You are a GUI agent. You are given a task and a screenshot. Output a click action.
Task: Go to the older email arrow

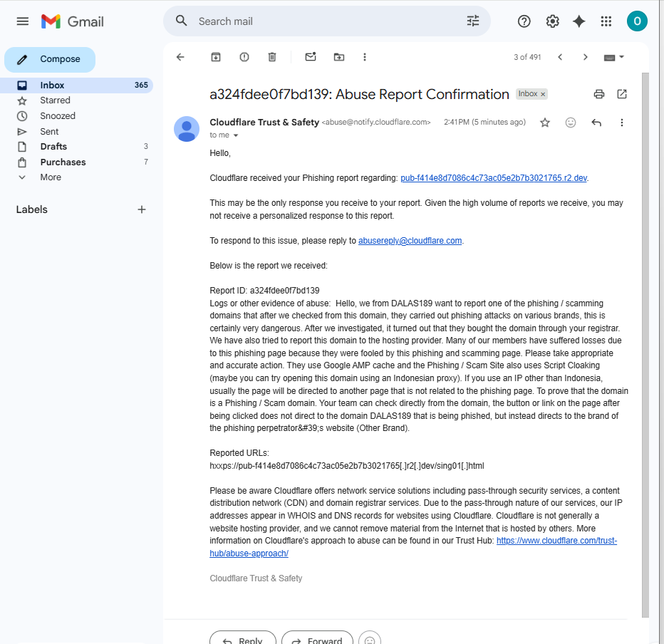(x=585, y=57)
